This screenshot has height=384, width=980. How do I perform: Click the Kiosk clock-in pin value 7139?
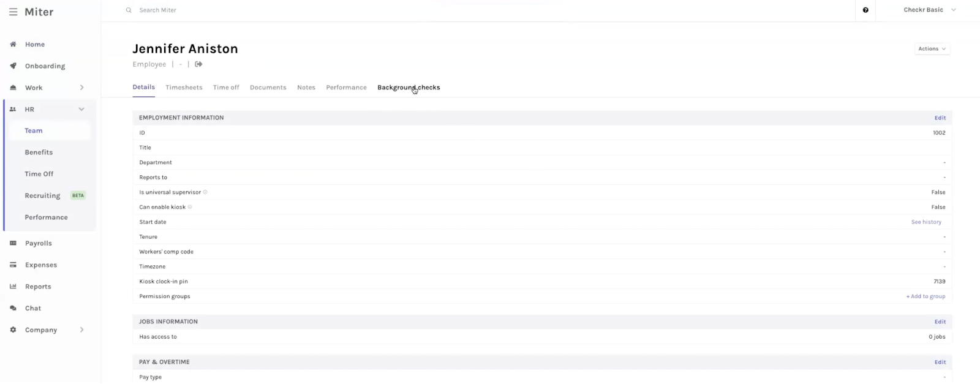939,282
